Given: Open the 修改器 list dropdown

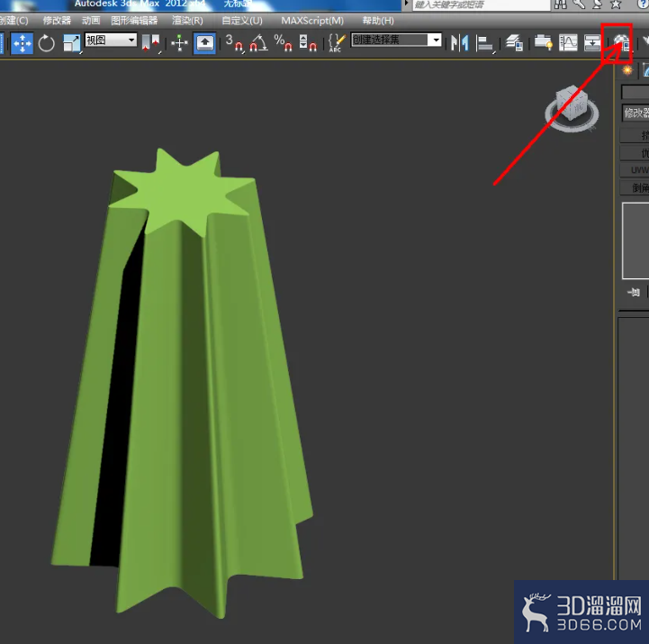Looking at the screenshot, I should coord(635,113).
